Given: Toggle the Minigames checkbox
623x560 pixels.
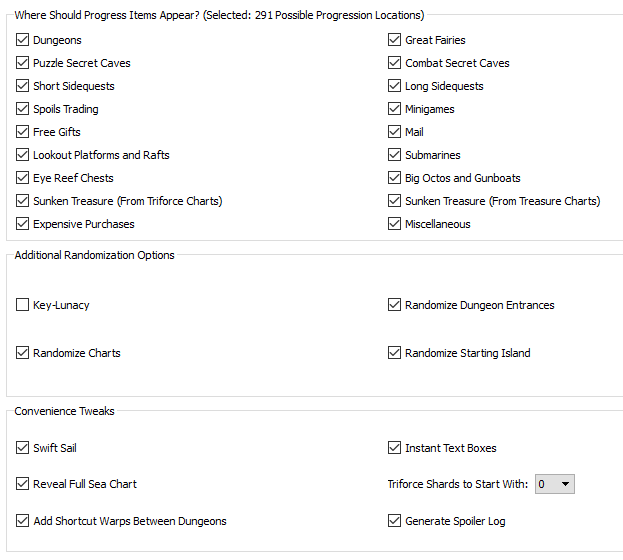Looking at the screenshot, I should click(x=394, y=109).
